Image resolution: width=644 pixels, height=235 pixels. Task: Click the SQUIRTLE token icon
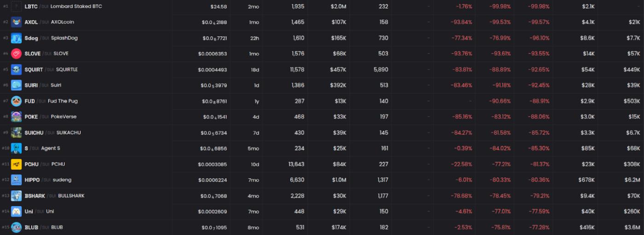pyautogui.click(x=16, y=69)
